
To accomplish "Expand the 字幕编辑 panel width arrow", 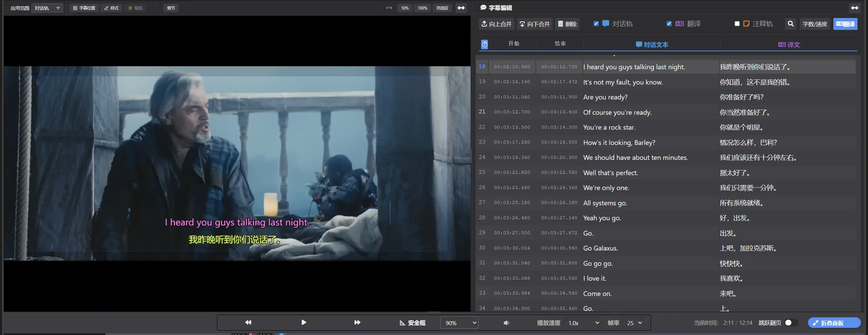I will (854, 8).
